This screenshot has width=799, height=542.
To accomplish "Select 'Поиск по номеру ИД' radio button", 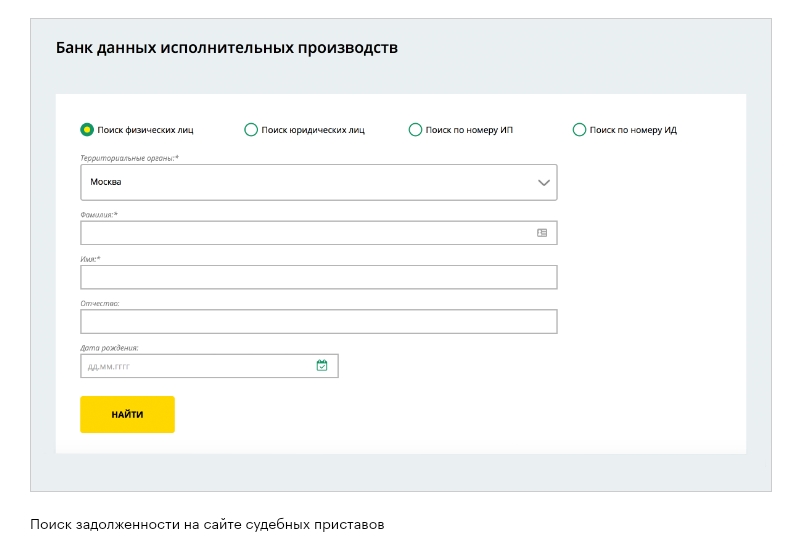I will click(x=579, y=129).
